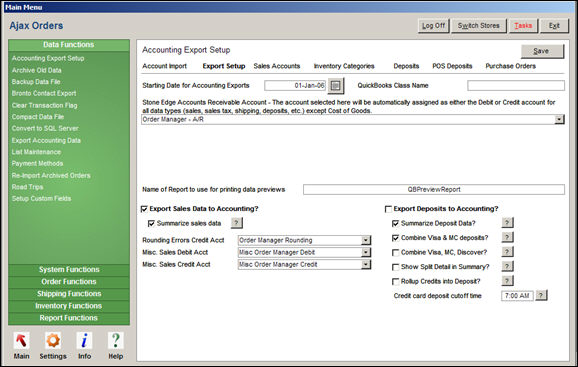Click help button for Combine Visa & MC deposits
The height and width of the screenshot is (367, 578).
pos(507,237)
